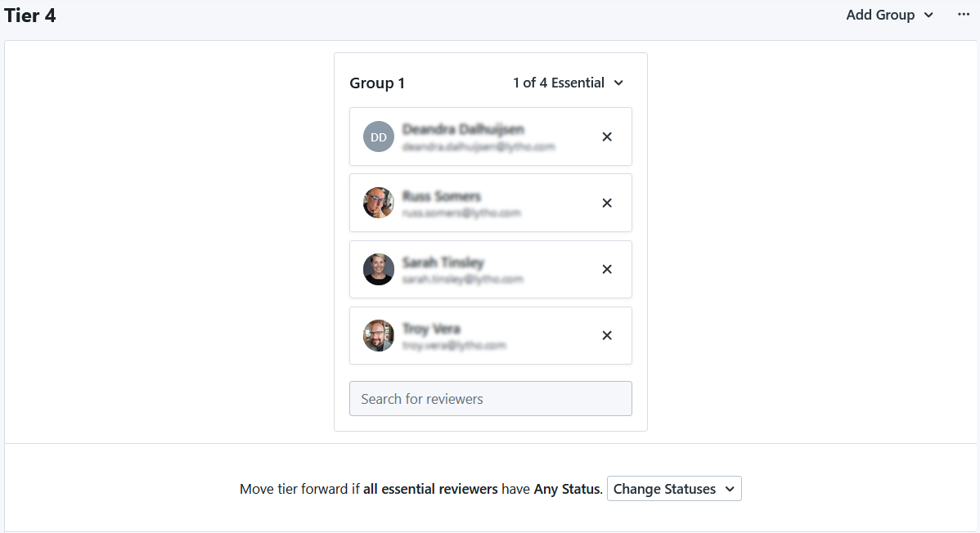
Task: Click the DD initials avatar
Action: (x=379, y=137)
